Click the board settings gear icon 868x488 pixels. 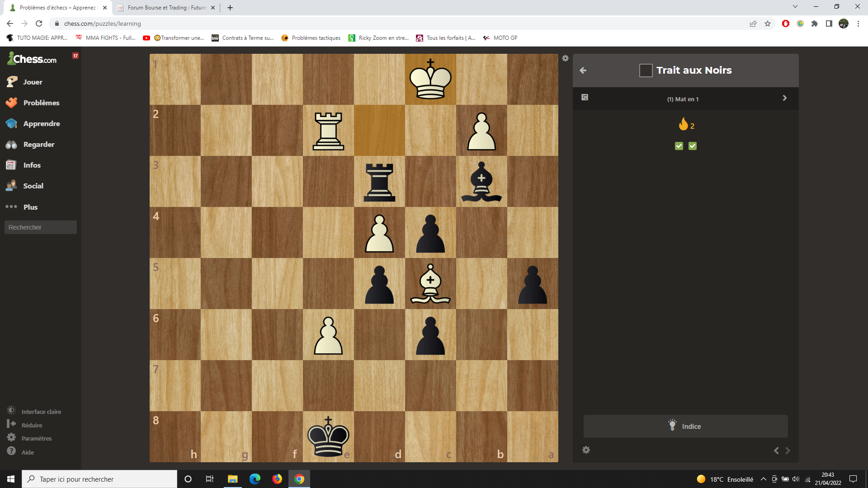[565, 58]
